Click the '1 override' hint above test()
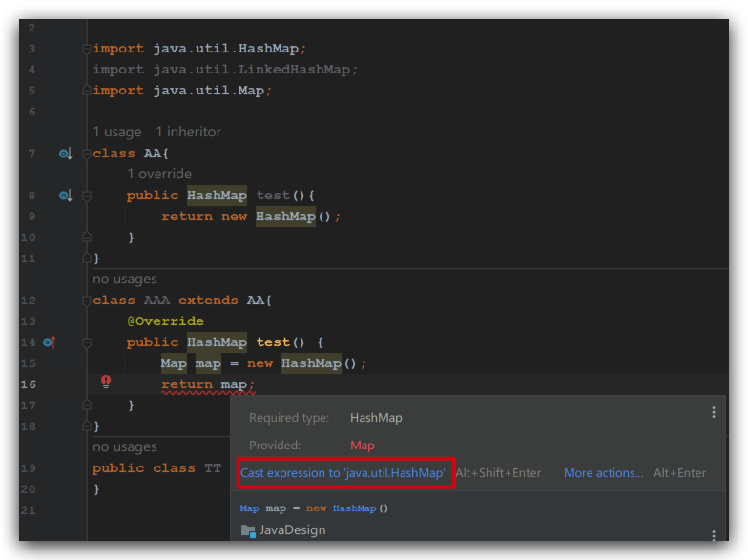Screen dimensions: 748x560 [159, 174]
